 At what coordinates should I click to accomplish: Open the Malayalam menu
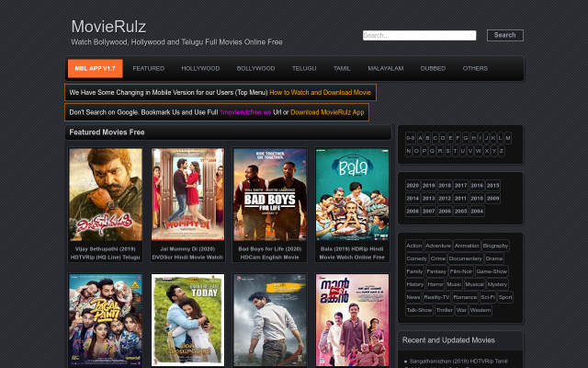pyautogui.click(x=386, y=68)
